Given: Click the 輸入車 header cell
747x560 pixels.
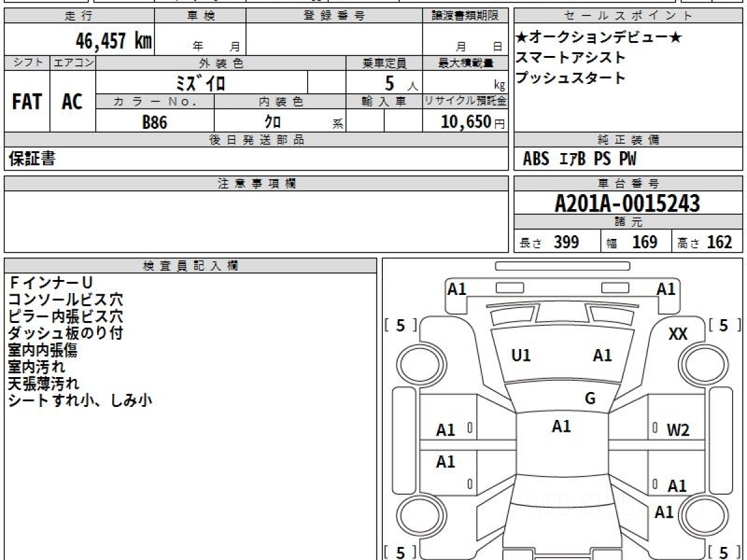Looking at the screenshot, I should tap(384, 101).
